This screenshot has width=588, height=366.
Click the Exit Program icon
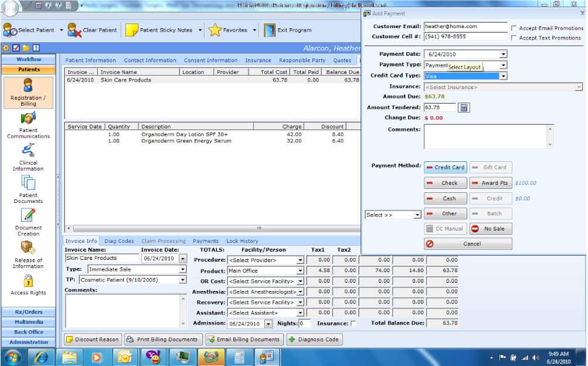tap(270, 30)
